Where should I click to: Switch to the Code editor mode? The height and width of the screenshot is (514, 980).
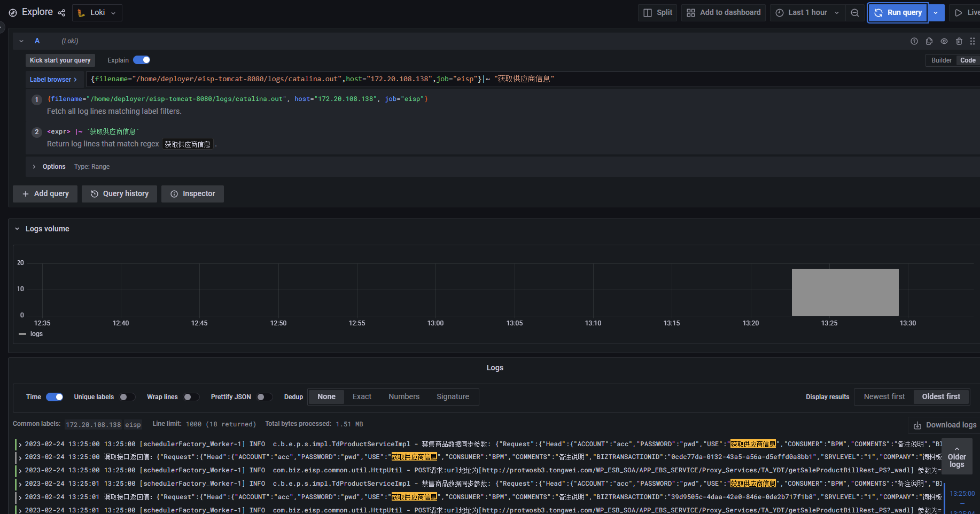click(x=968, y=60)
